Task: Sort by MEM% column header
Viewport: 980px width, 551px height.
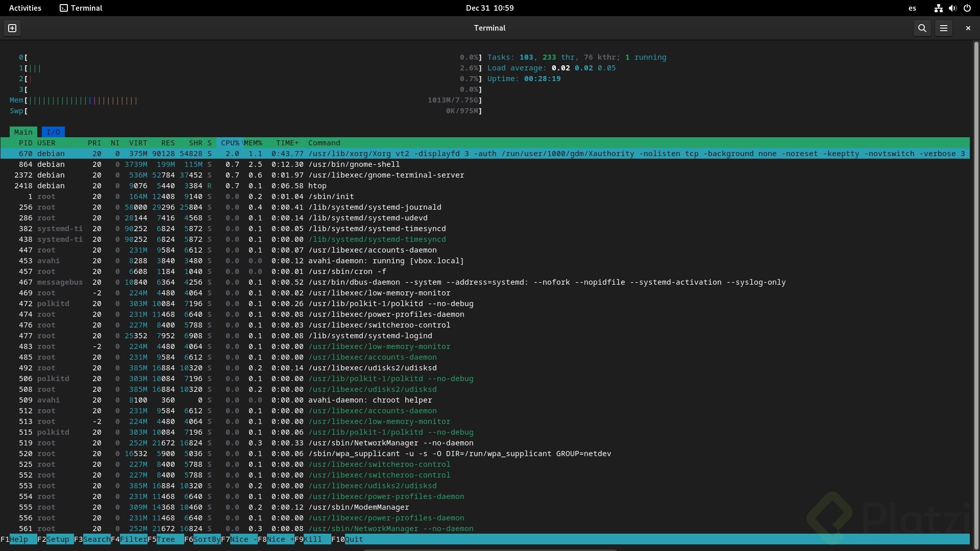Action: coord(253,143)
